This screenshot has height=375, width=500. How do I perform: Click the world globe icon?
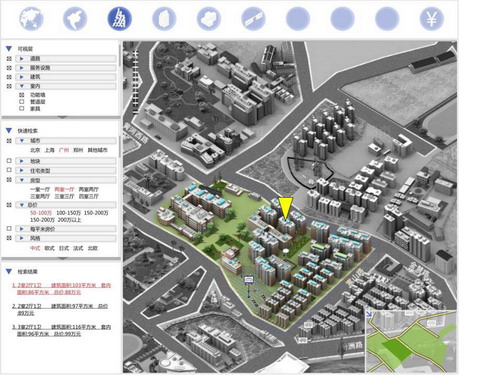pos(31,19)
